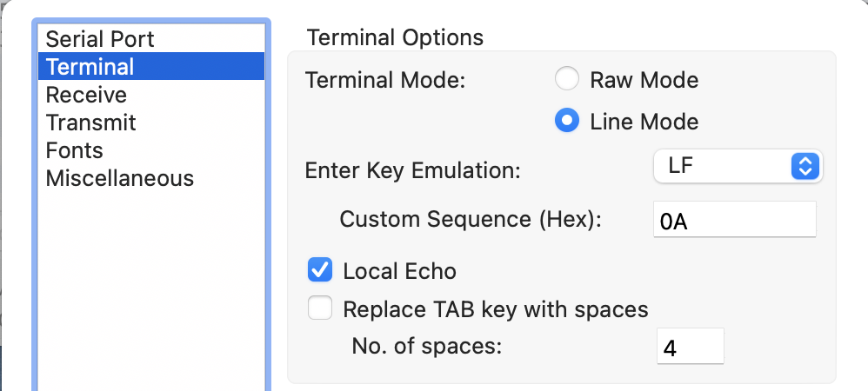Click the Terminal Options heading
868x391 pixels.
[x=395, y=38]
